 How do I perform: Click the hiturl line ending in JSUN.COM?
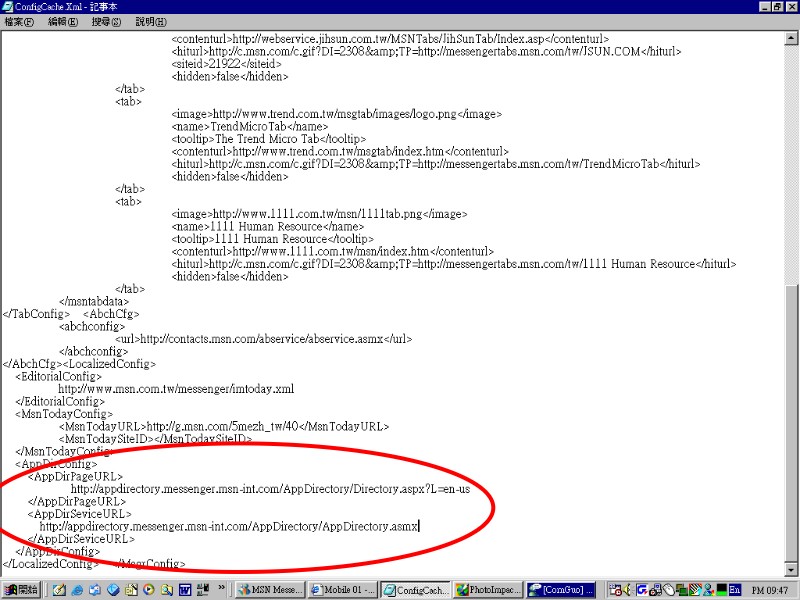pos(427,52)
